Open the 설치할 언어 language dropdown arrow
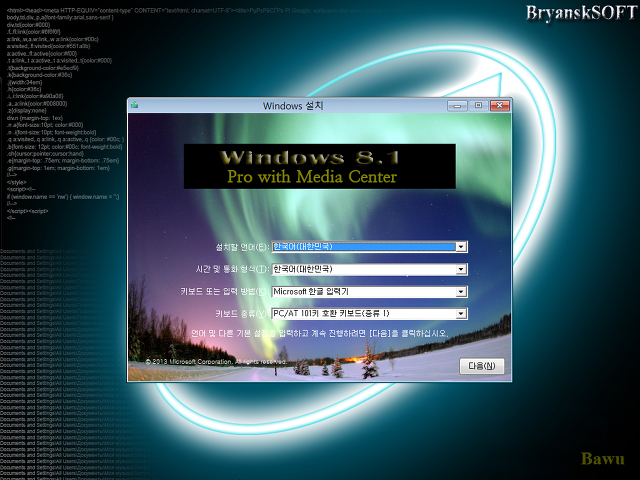The image size is (640, 480). 461,247
